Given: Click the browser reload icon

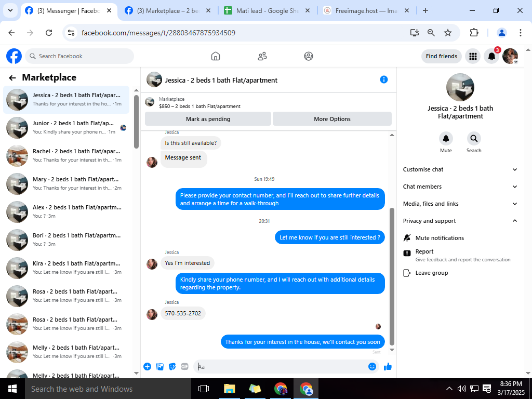Looking at the screenshot, I should point(49,33).
